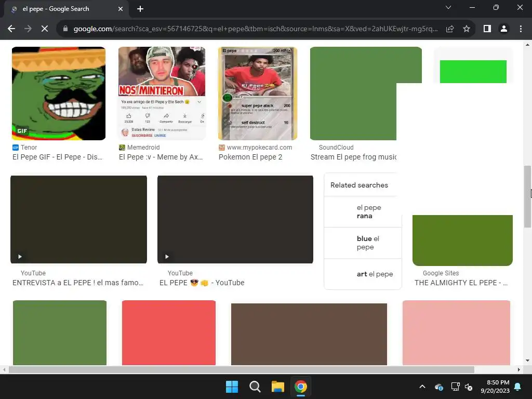
Task: Open notifications bell icon
Action: (518, 387)
